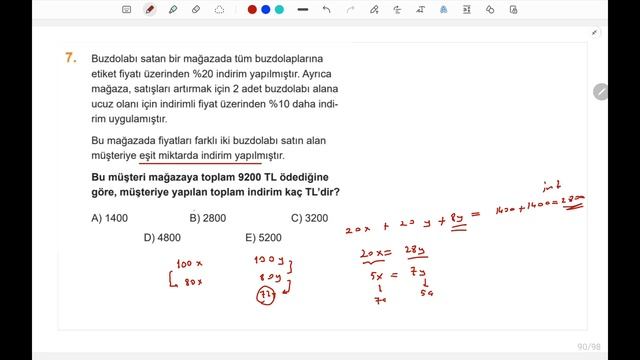640x360 pixels.
Task: Click the collapse arrows icon at top right
Action: click(595, 32)
